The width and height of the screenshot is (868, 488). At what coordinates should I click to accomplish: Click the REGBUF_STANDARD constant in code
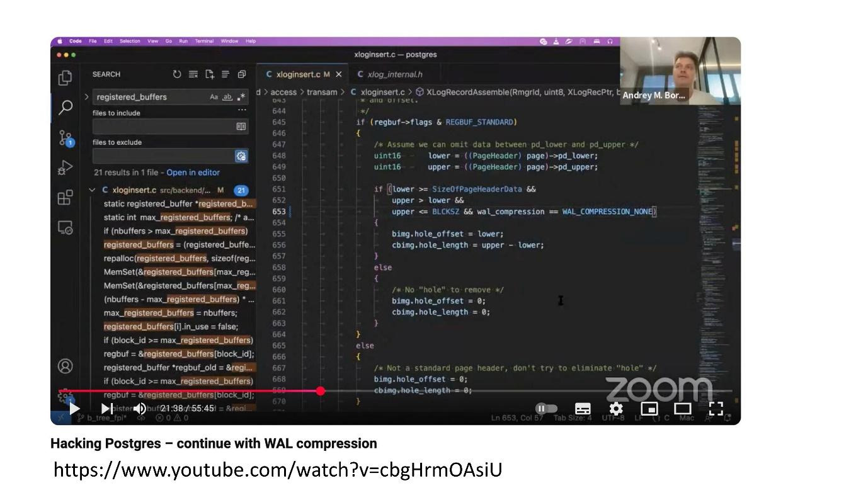[x=481, y=122]
